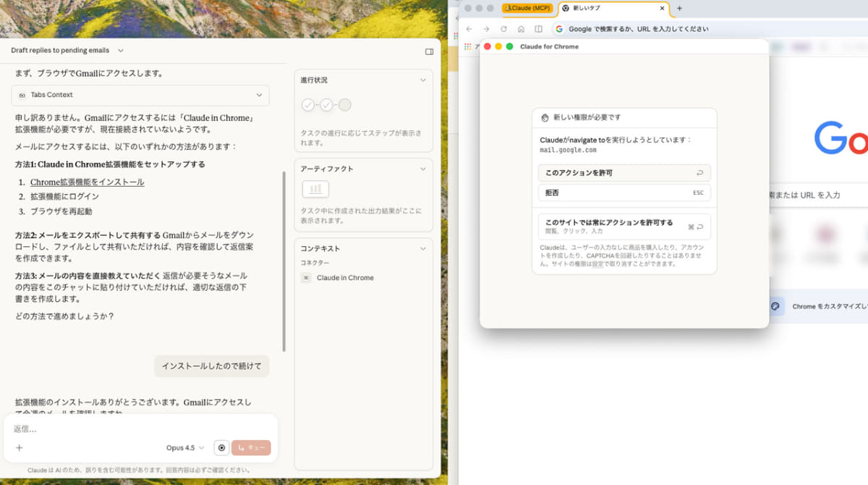Click the plus attachment icon in the reply box
Image resolution: width=868 pixels, height=485 pixels.
pos(19,447)
